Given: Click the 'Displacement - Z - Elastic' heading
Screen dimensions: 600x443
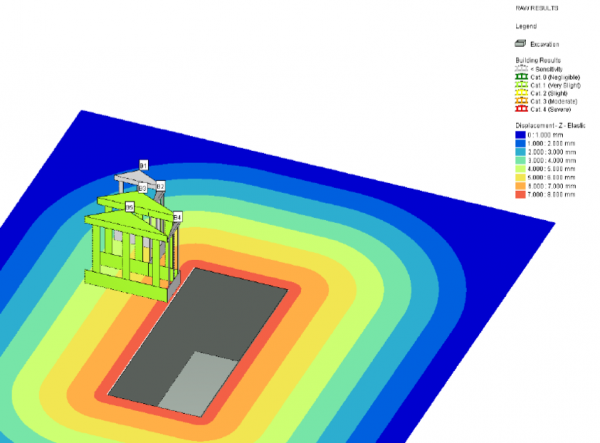Looking at the screenshot, I should [x=550, y=125].
